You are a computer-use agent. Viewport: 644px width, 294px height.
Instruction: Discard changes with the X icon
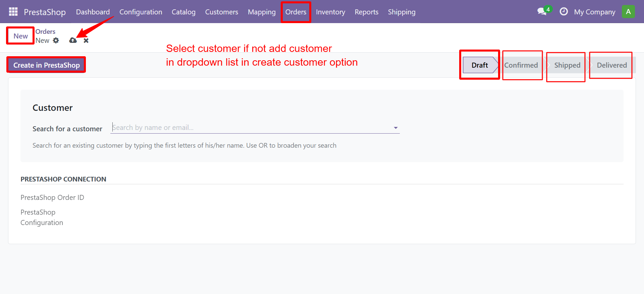[86, 41]
